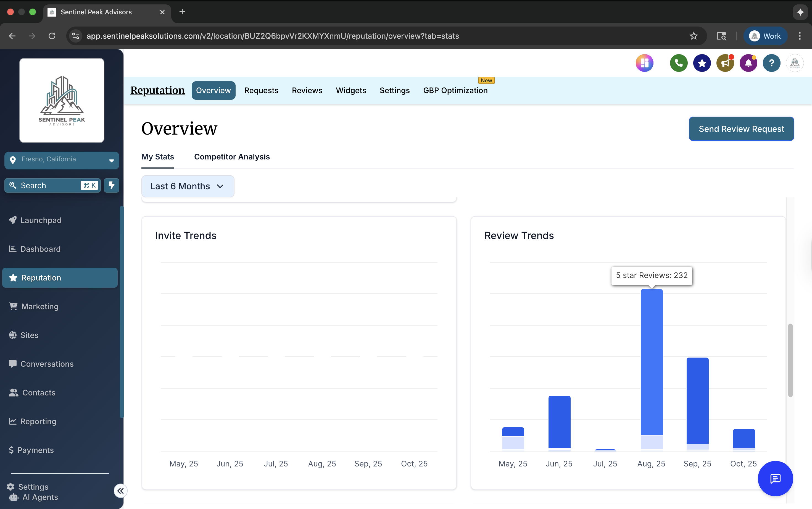Click the Sentinel Peak Advisors logo
The image size is (812, 509).
pos(62,100)
